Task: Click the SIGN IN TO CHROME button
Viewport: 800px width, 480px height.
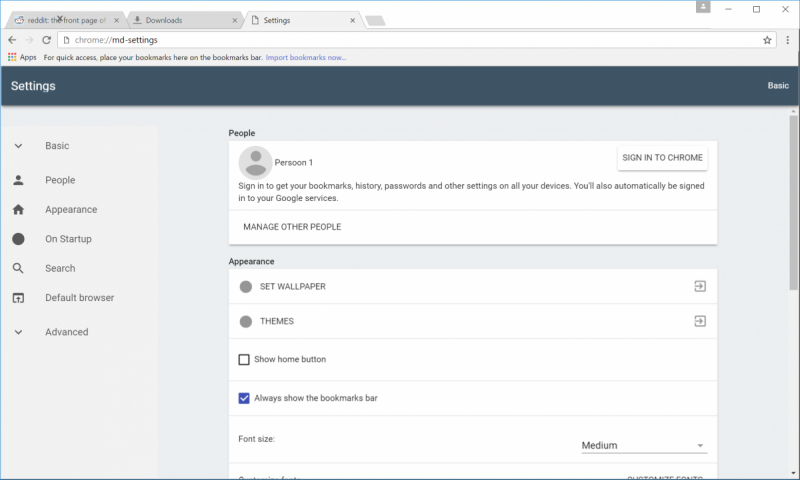Action: pos(662,158)
